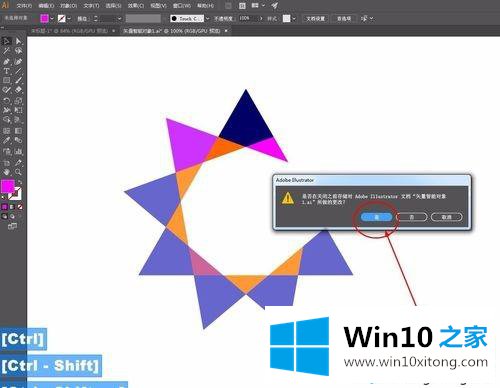Image resolution: width=500 pixels, height=388 pixels.
Task: Select the Artboard tool
Action: pos(6,163)
